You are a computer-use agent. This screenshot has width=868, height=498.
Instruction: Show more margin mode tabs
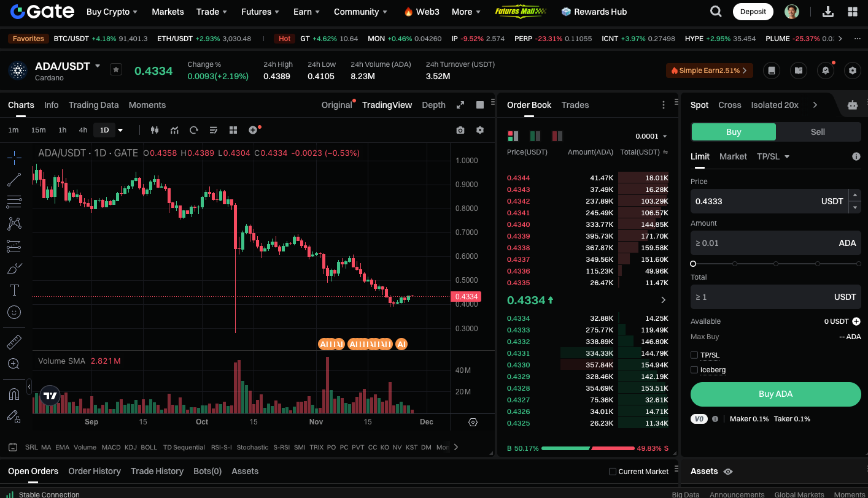click(x=815, y=105)
